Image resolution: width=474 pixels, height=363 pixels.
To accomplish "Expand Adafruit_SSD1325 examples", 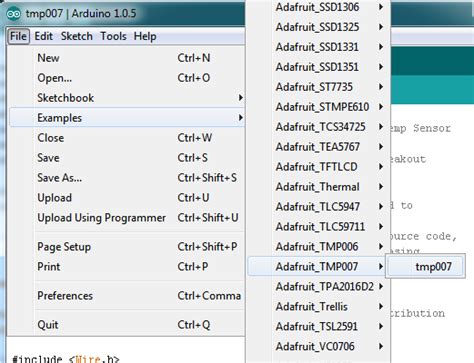I will pos(318,27).
